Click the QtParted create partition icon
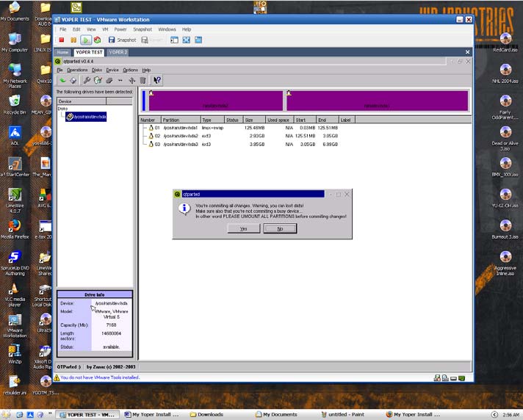523x420 pixels. (x=98, y=80)
